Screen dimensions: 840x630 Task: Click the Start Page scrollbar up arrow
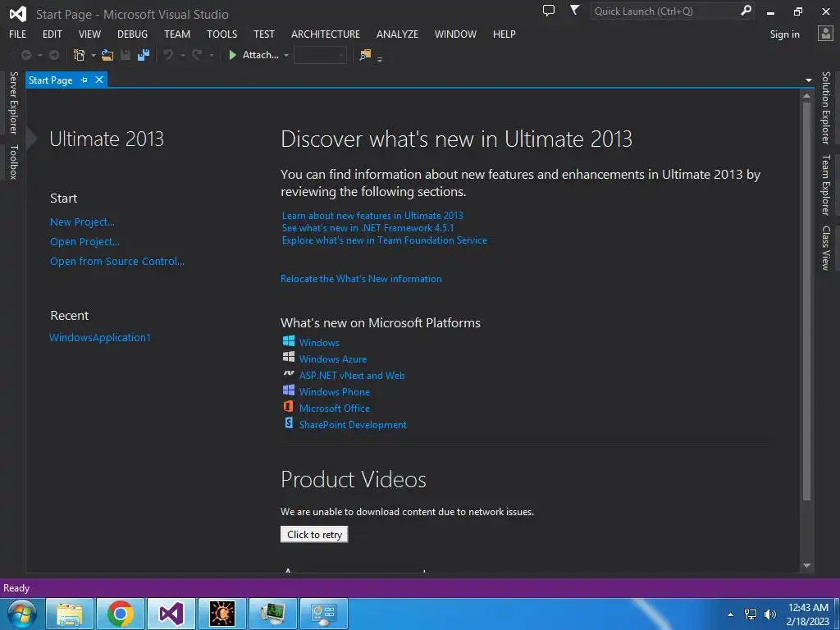(x=807, y=95)
